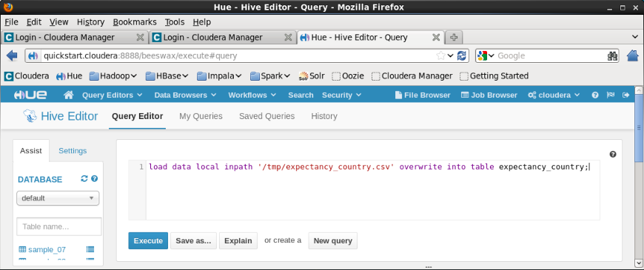Open the Cloudera Manager bookmark

click(x=412, y=76)
